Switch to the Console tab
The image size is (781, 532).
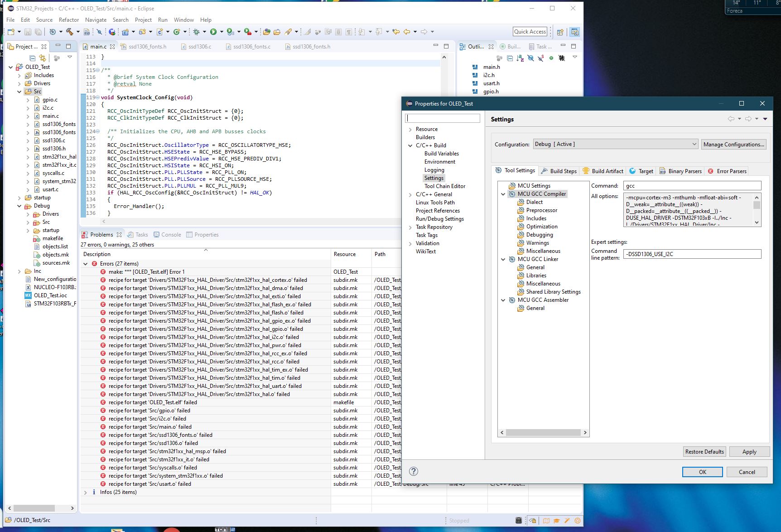click(x=167, y=235)
